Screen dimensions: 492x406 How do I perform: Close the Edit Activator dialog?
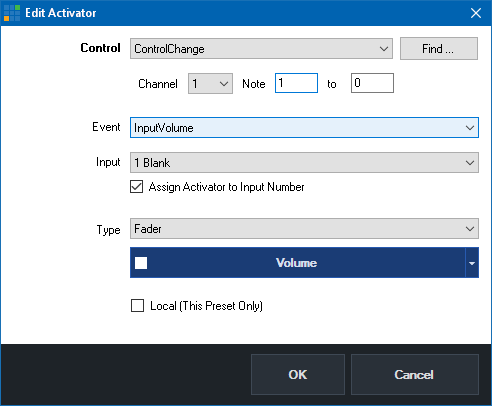coord(476,13)
